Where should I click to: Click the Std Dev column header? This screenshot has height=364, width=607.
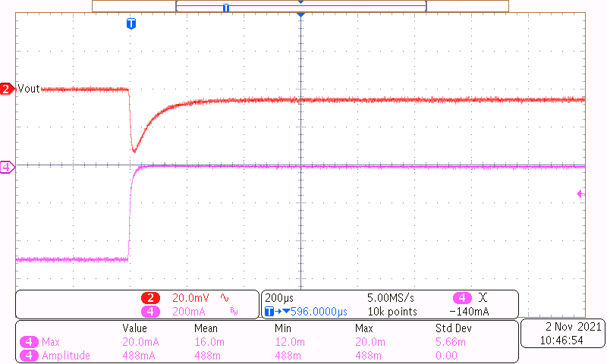click(x=453, y=328)
